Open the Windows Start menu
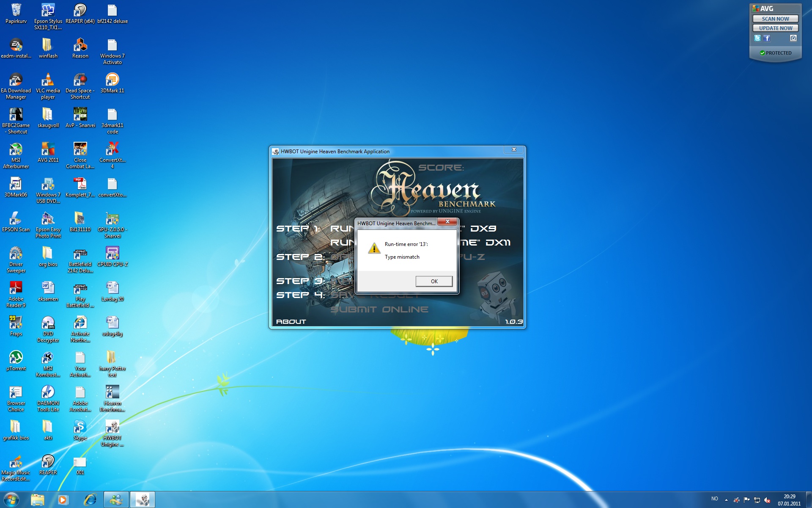 click(x=11, y=500)
